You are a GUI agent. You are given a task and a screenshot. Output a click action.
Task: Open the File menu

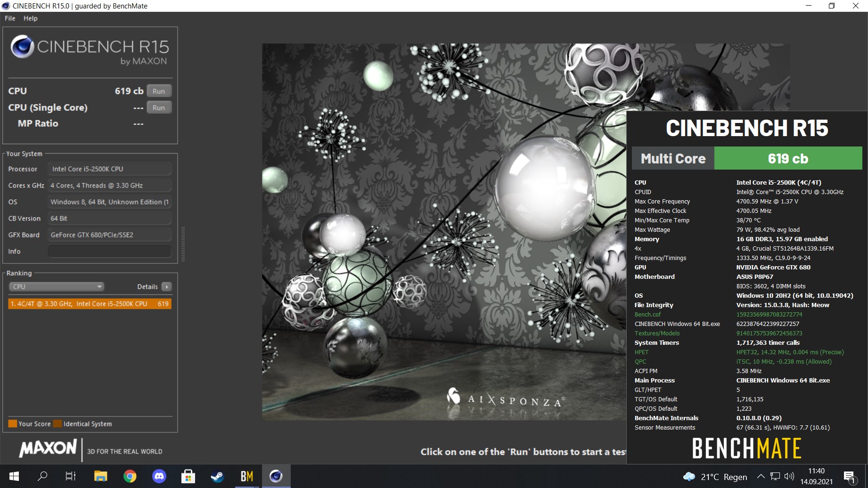[10, 18]
